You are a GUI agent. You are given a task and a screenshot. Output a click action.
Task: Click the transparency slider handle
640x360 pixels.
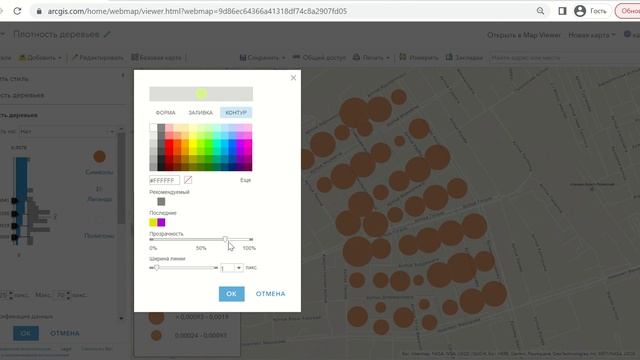(225, 239)
